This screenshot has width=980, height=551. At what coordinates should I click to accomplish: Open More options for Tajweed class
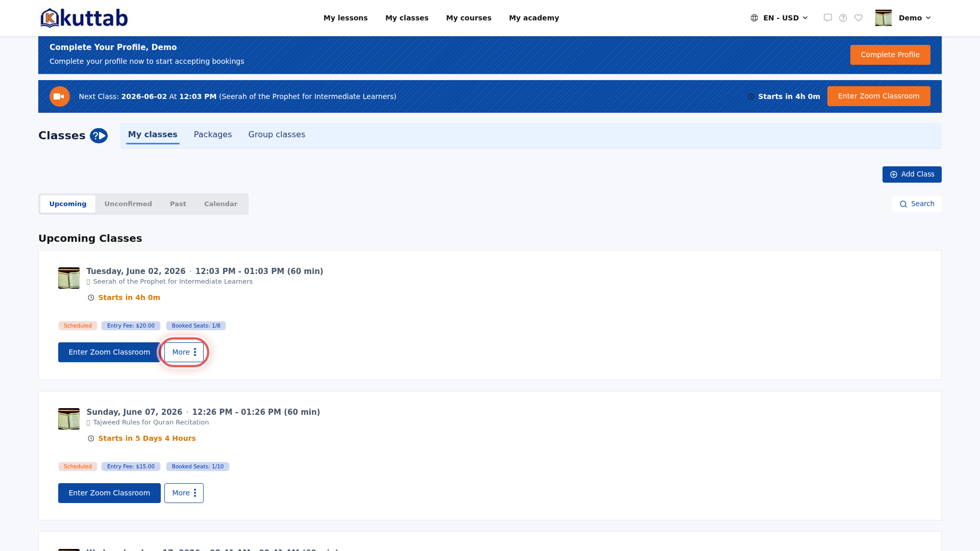[x=184, y=493]
